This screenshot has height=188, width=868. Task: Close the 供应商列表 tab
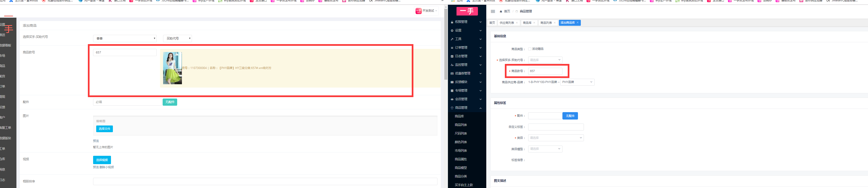pos(517,23)
